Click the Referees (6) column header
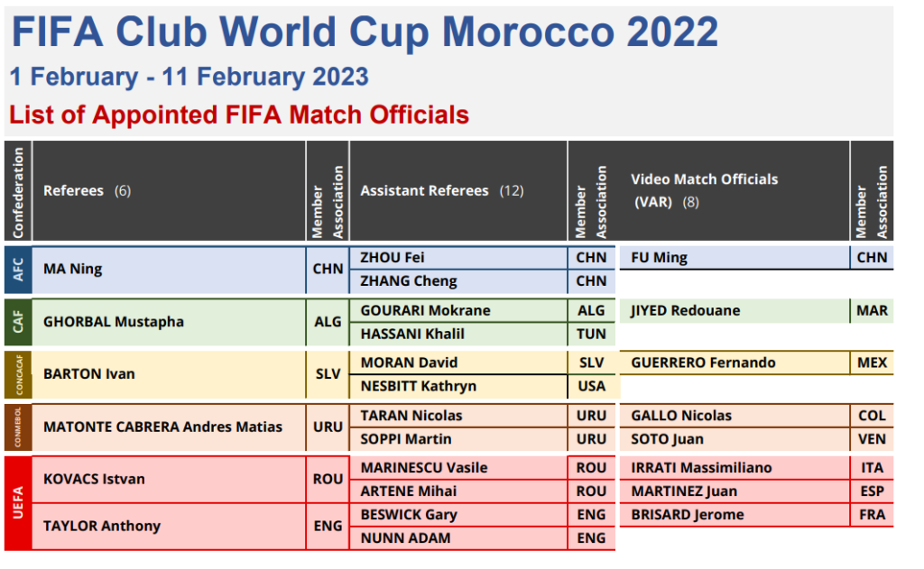 coord(88,191)
